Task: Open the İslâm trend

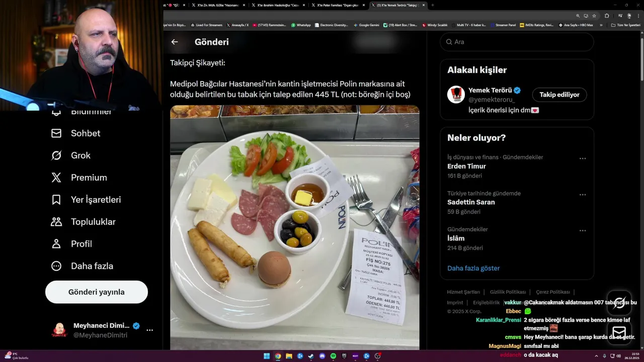Action: point(456,238)
